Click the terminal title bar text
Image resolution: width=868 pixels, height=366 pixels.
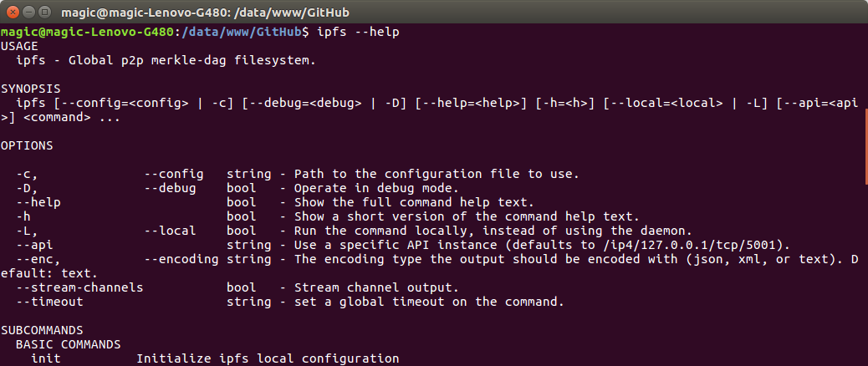pyautogui.click(x=206, y=13)
